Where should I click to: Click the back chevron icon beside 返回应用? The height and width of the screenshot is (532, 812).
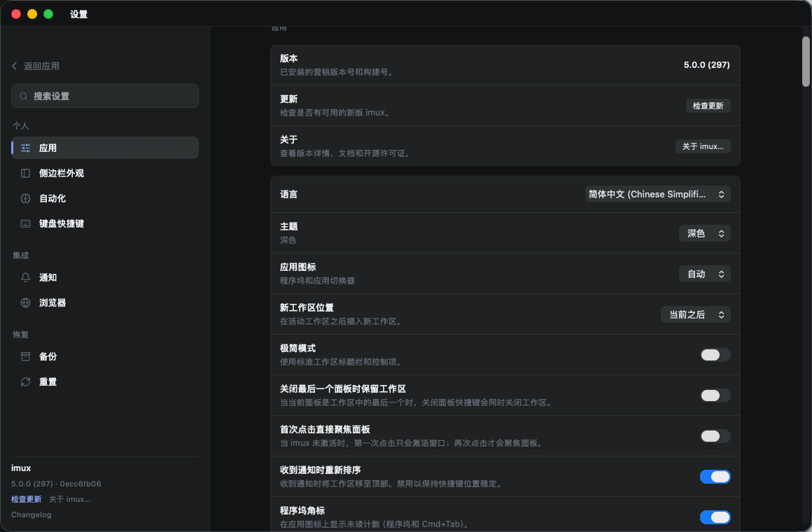pyautogui.click(x=15, y=66)
